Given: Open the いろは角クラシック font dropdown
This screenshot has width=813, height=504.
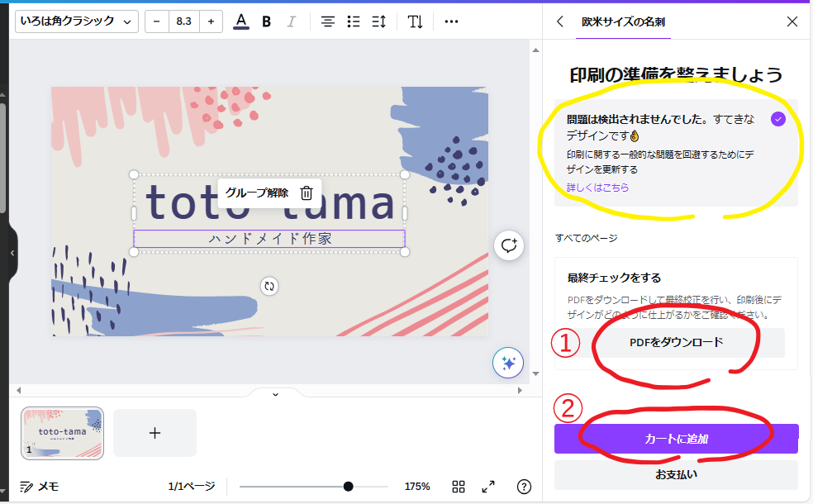Looking at the screenshot, I should point(76,21).
